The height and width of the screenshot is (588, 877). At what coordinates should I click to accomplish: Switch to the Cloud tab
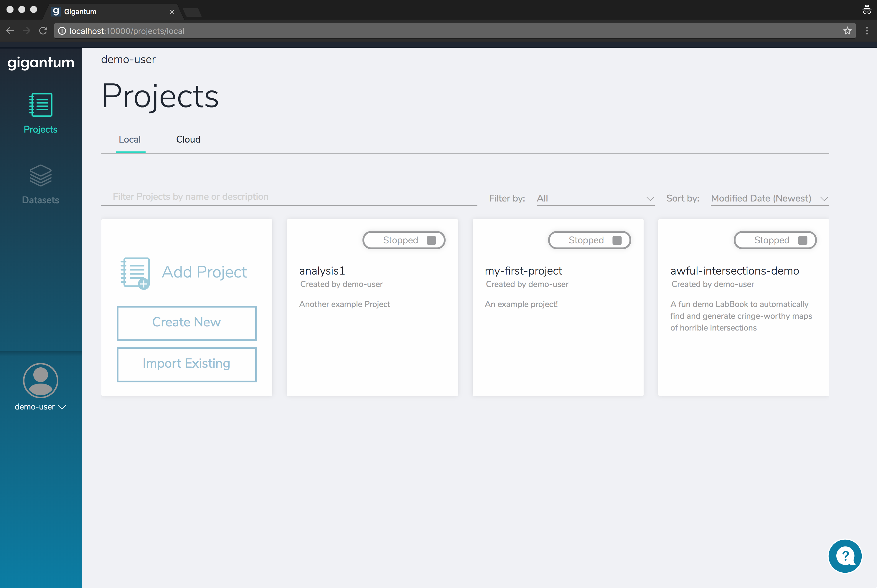click(188, 140)
